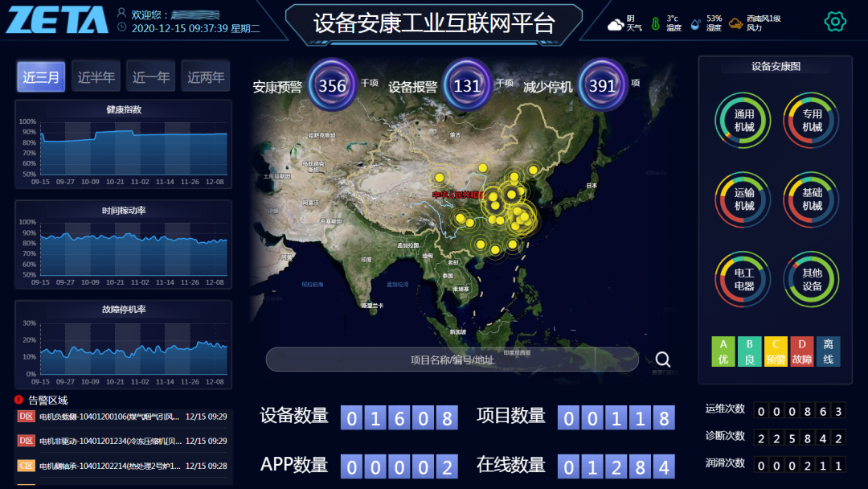Image resolution: width=868 pixels, height=489 pixels.
Task: Click the red D 故障 legend swatch
Action: (801, 351)
